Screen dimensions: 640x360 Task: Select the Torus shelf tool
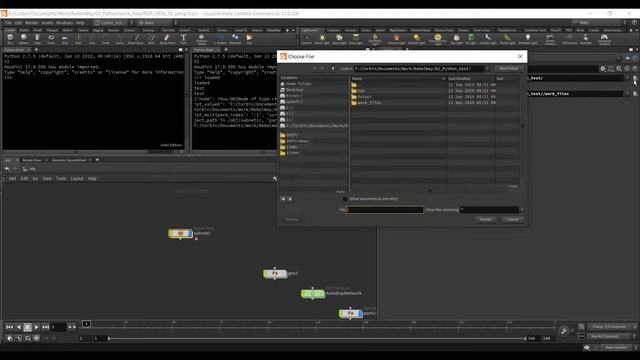point(51,39)
